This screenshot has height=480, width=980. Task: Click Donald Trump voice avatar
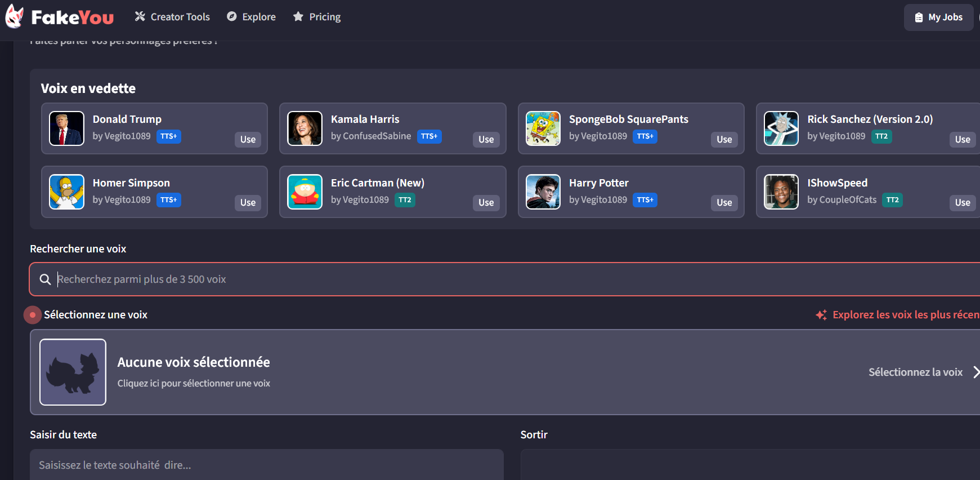tap(66, 128)
